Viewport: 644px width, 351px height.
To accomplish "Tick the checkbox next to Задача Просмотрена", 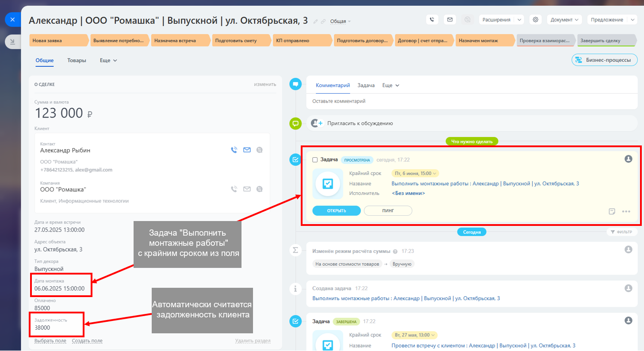I will (x=315, y=160).
